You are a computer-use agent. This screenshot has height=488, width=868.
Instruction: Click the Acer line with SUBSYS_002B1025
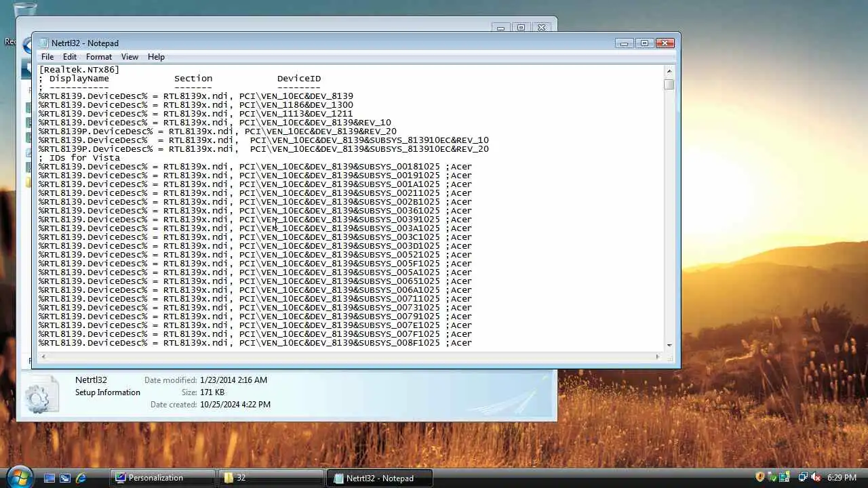point(255,202)
